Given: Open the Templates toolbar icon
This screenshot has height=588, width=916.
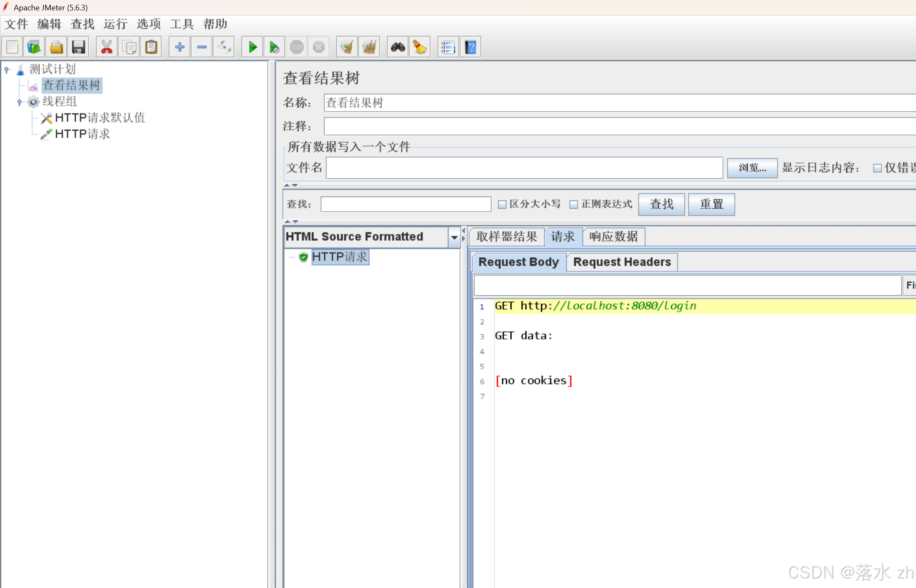Looking at the screenshot, I should coord(34,47).
